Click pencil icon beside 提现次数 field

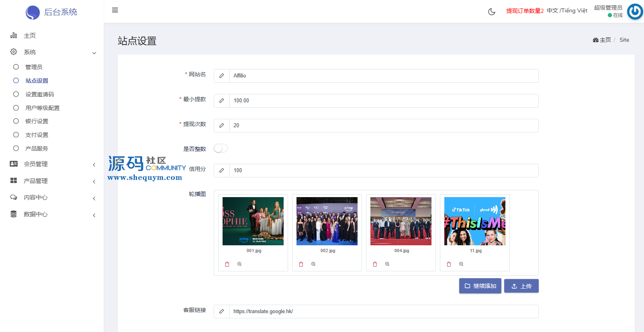pyautogui.click(x=221, y=125)
